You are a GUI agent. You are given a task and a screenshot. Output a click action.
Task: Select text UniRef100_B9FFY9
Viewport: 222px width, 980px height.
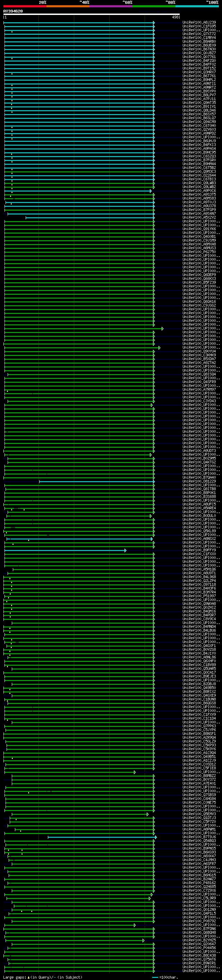pos(199,550)
